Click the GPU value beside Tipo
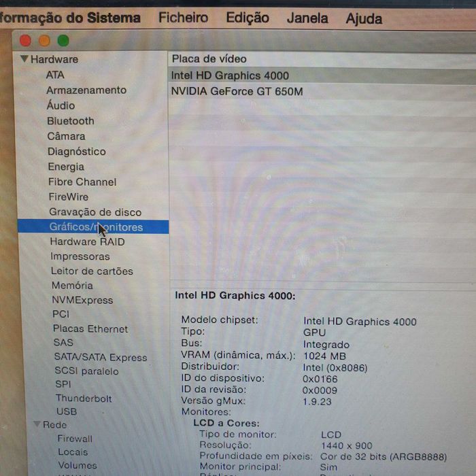 (x=314, y=333)
